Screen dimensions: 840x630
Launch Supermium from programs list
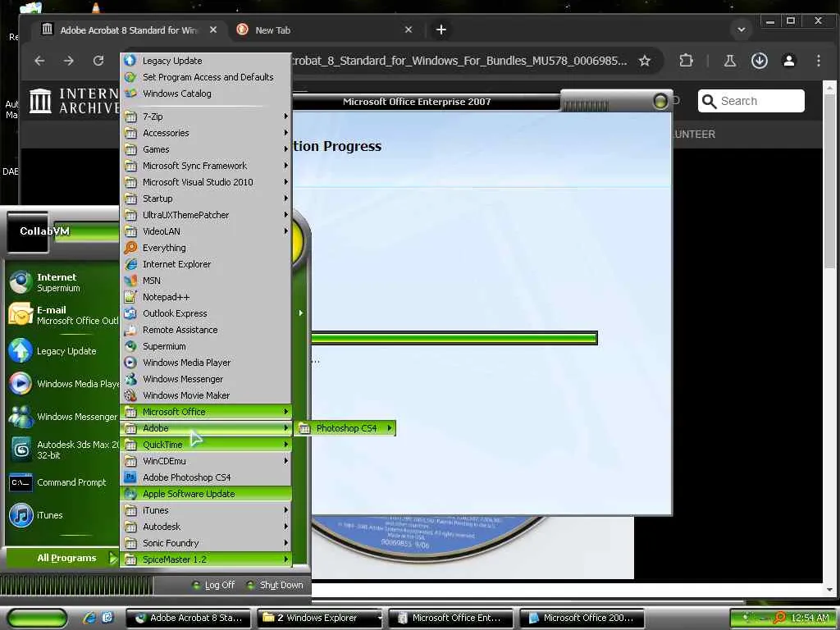pos(206,346)
